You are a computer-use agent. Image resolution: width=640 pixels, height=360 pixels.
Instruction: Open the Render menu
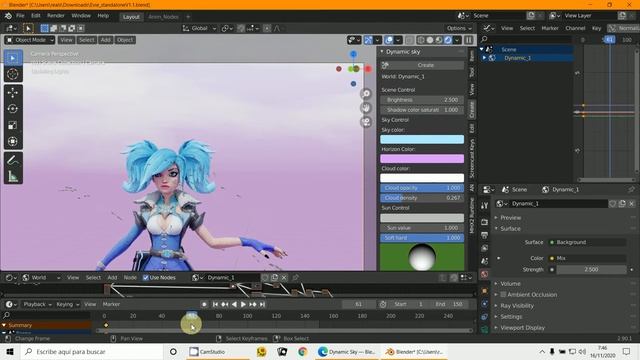tap(56, 16)
